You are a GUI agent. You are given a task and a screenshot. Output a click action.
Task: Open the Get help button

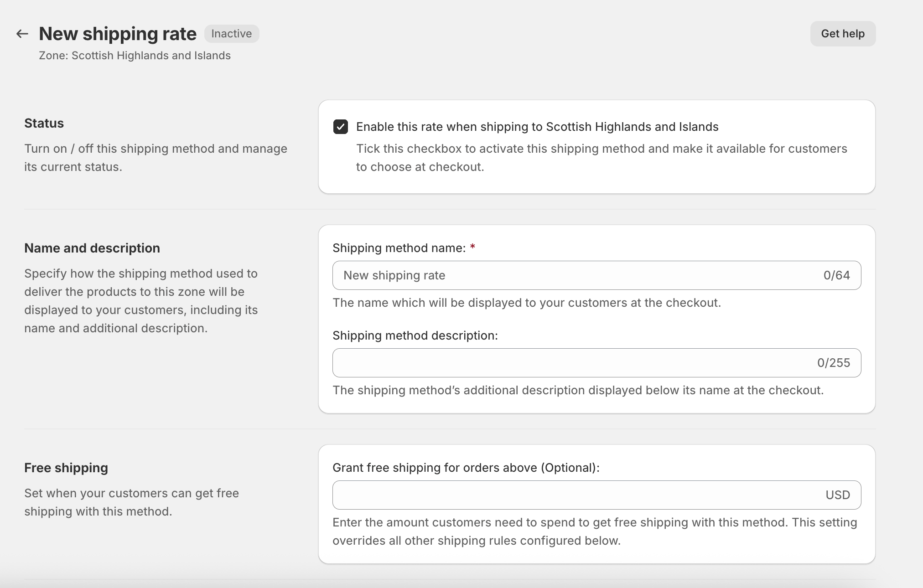click(843, 34)
